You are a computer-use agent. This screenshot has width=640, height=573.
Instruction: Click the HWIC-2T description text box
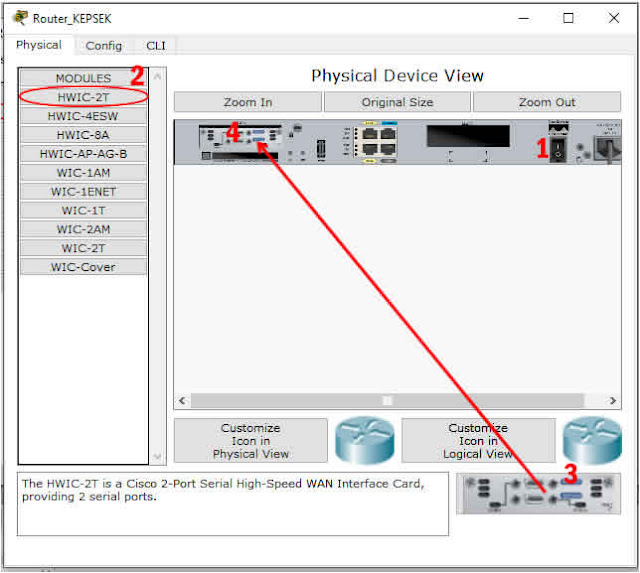coord(233,504)
